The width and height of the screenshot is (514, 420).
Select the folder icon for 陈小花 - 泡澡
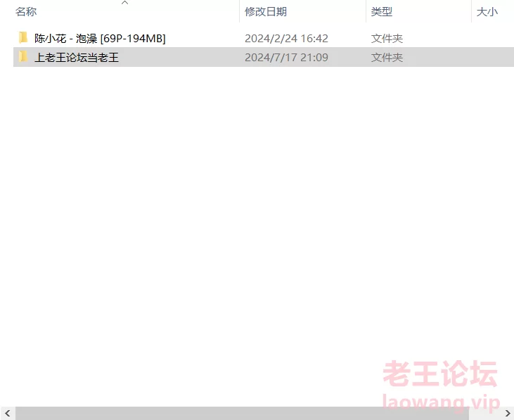[23, 38]
